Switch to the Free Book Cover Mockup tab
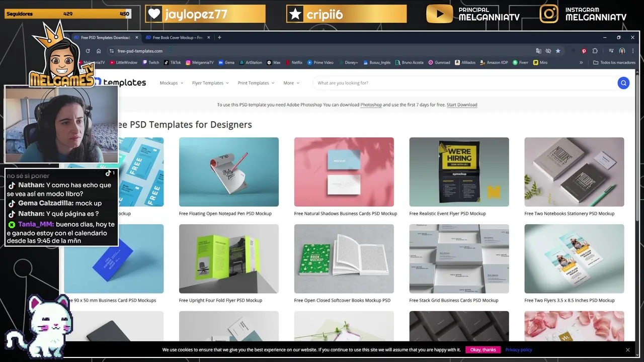 [x=179, y=37]
